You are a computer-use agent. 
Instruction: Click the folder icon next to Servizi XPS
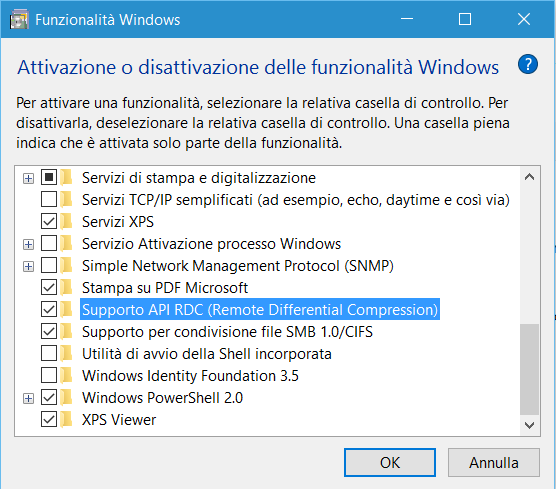tap(66, 221)
